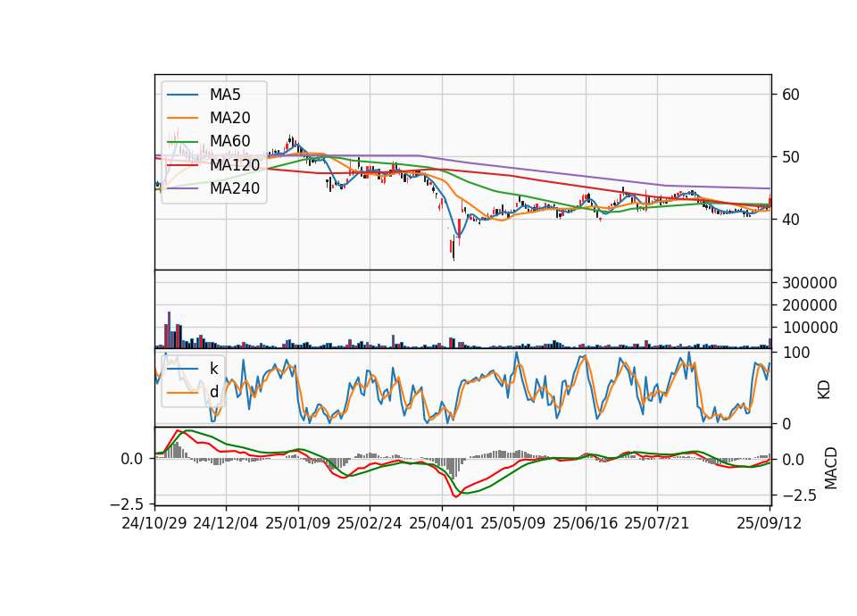Click the 25/04/01 date axis label

(x=441, y=523)
